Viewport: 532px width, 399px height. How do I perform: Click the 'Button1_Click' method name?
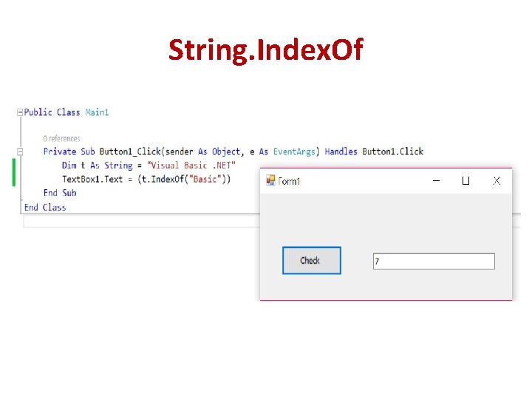(x=130, y=151)
